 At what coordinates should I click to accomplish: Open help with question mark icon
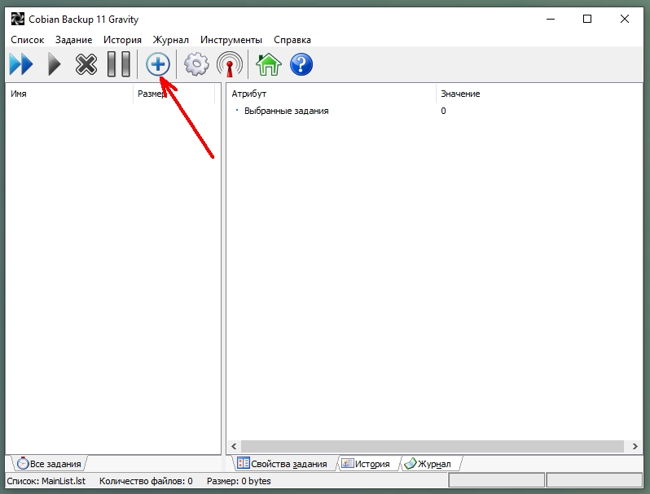[x=301, y=65]
